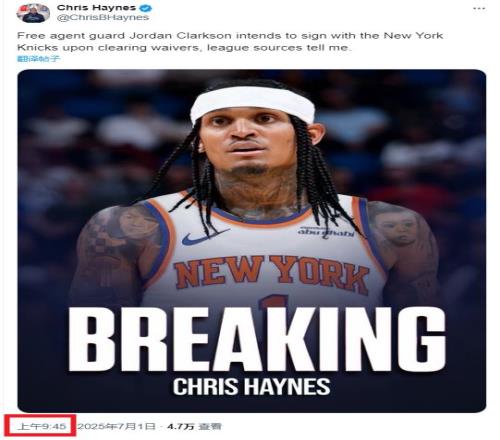This screenshot has height=440, width=500.
Task: Click the Chris Haynes display name
Action: (96, 7)
